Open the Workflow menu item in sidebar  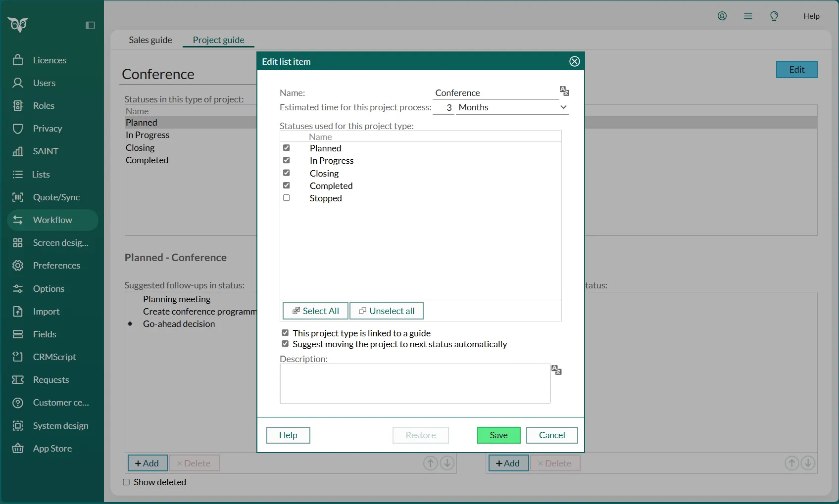coord(52,220)
